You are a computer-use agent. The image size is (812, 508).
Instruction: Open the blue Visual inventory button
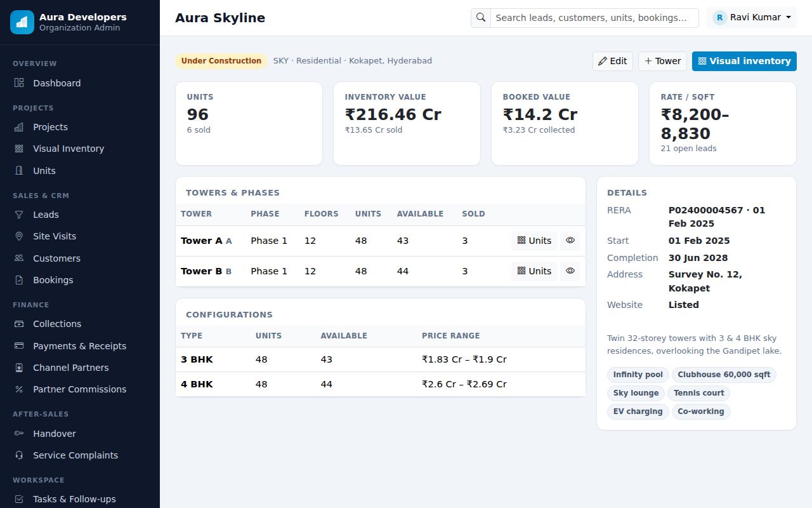744,61
